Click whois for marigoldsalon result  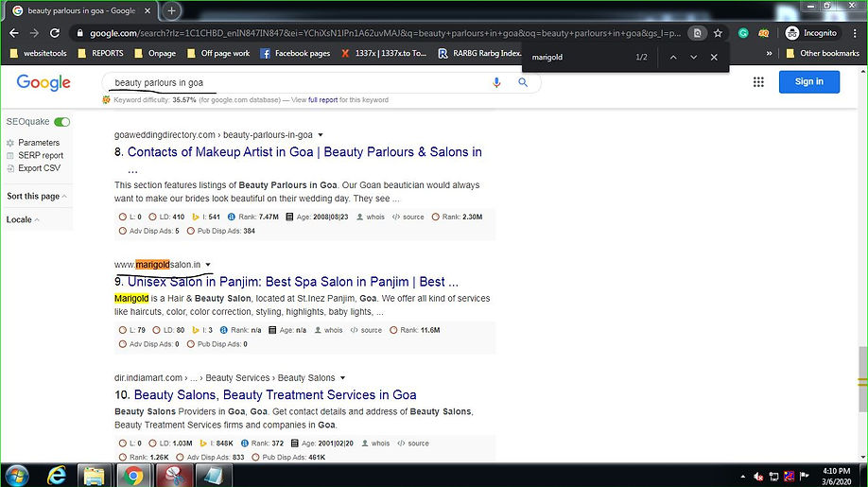[x=329, y=330]
